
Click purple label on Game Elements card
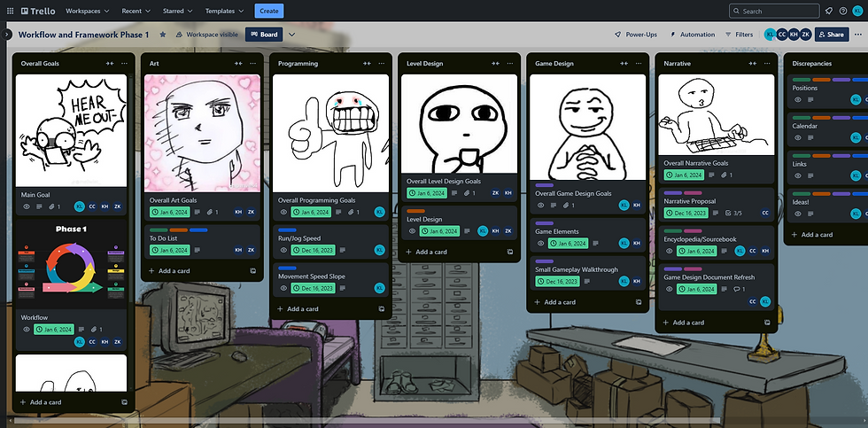(544, 223)
